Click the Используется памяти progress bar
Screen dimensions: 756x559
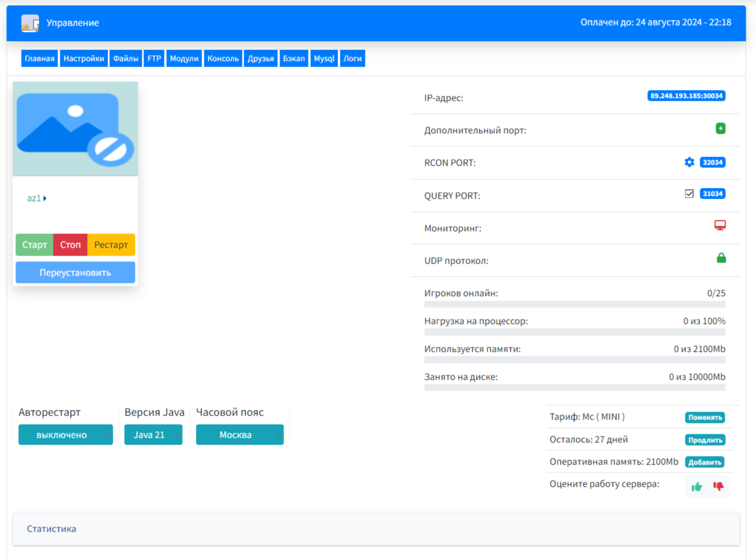click(574, 360)
